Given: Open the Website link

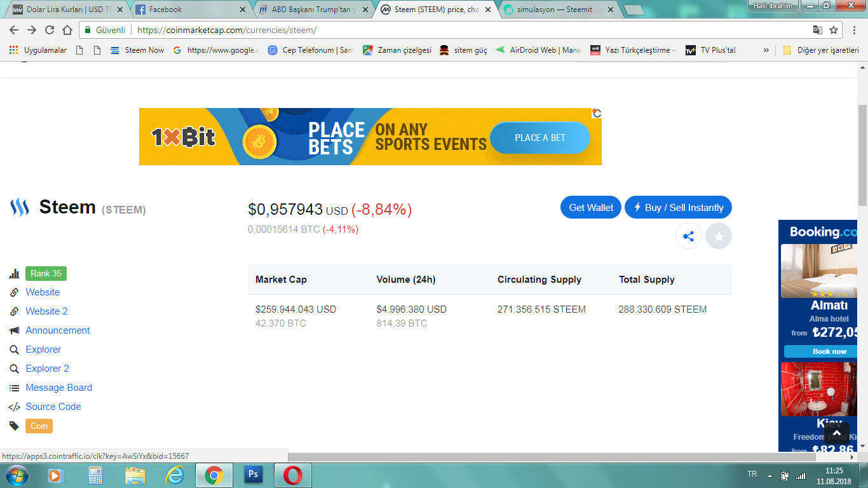Looking at the screenshot, I should [x=43, y=292].
